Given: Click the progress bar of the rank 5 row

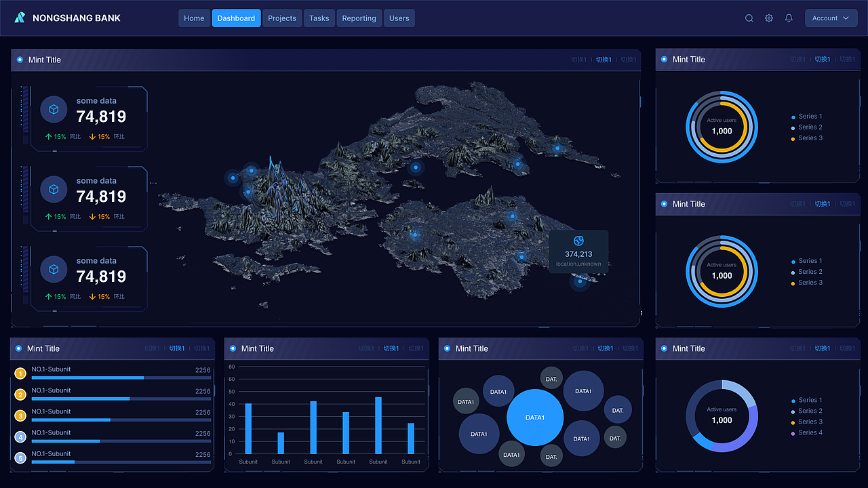Looking at the screenshot, I should click(121, 462).
